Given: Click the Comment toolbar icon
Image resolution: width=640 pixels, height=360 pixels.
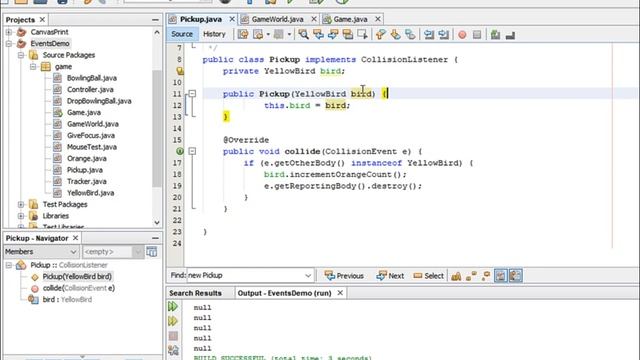Looking at the screenshot, I should (495, 35).
